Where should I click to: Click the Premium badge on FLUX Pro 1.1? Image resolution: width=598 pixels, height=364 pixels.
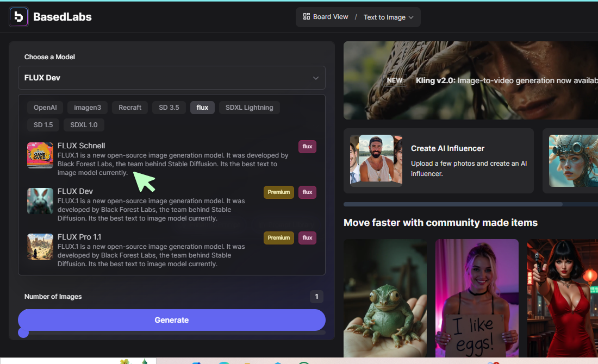pyautogui.click(x=279, y=238)
